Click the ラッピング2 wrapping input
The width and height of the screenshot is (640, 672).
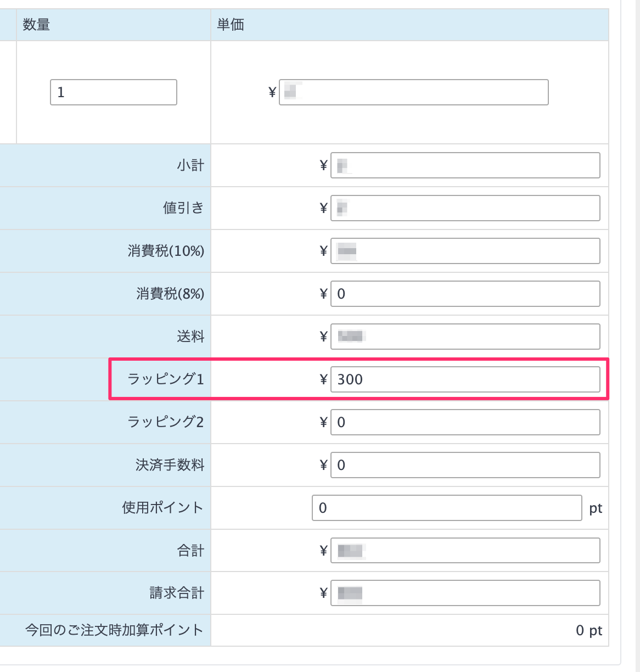click(x=465, y=422)
